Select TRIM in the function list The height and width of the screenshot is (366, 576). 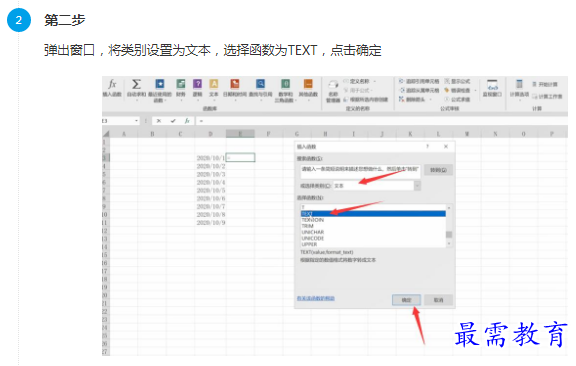point(373,226)
